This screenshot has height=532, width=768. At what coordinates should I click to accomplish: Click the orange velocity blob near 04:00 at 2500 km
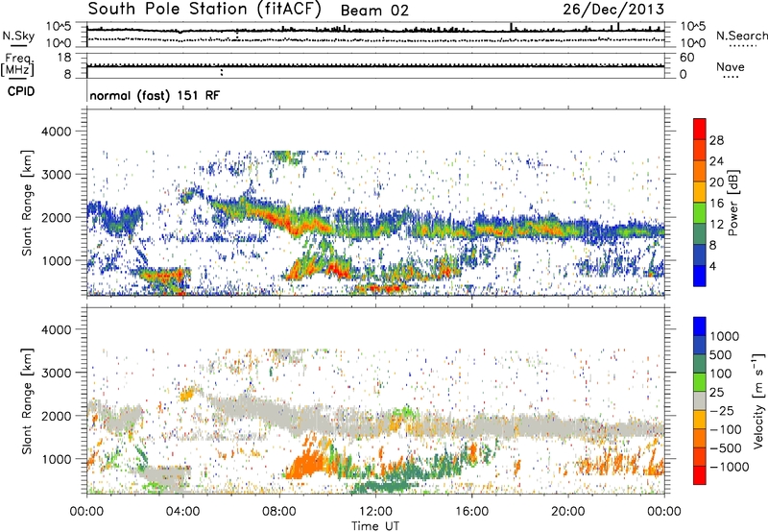188,393
